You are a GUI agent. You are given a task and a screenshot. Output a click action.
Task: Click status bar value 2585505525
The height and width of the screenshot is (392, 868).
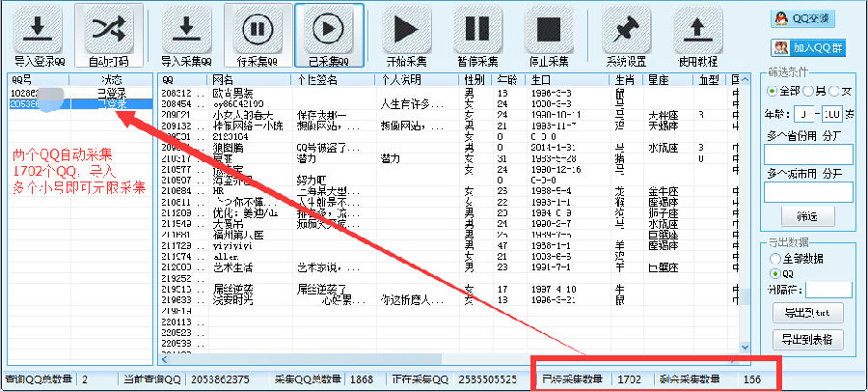pyautogui.click(x=487, y=379)
